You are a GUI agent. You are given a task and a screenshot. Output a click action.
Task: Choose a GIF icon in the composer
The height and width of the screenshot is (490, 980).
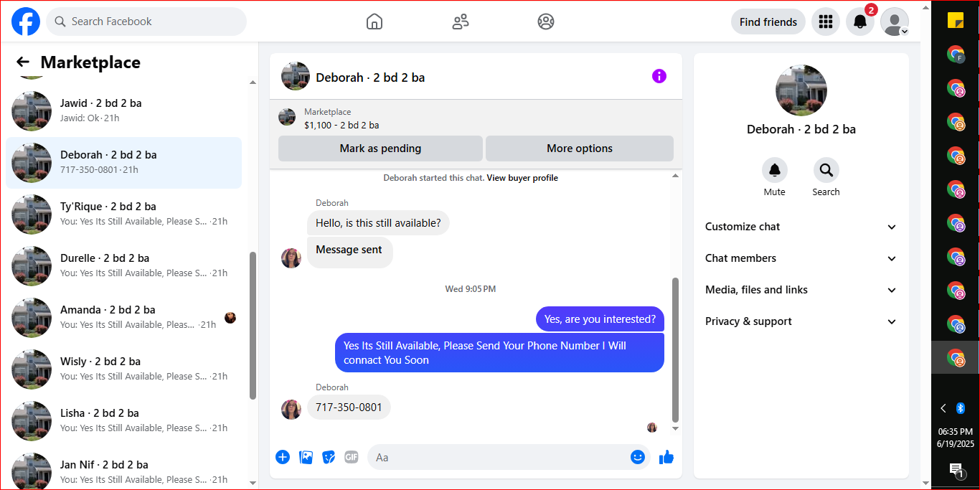click(x=351, y=457)
